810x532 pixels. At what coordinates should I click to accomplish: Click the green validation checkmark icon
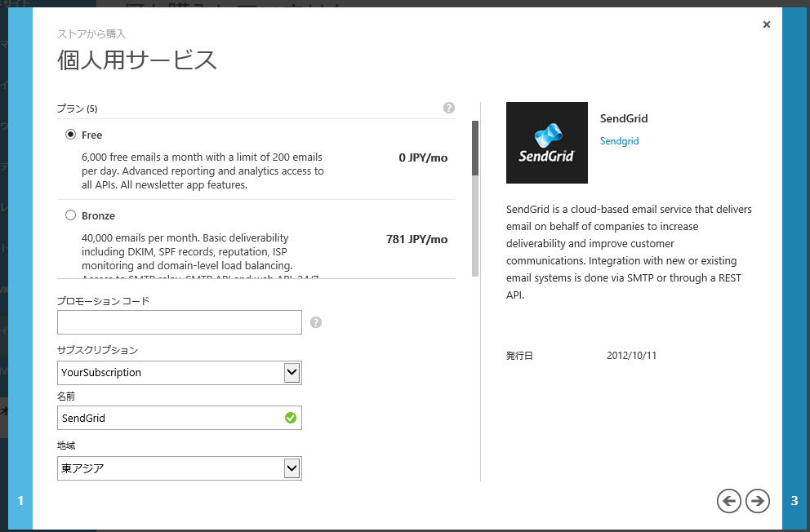click(290, 418)
